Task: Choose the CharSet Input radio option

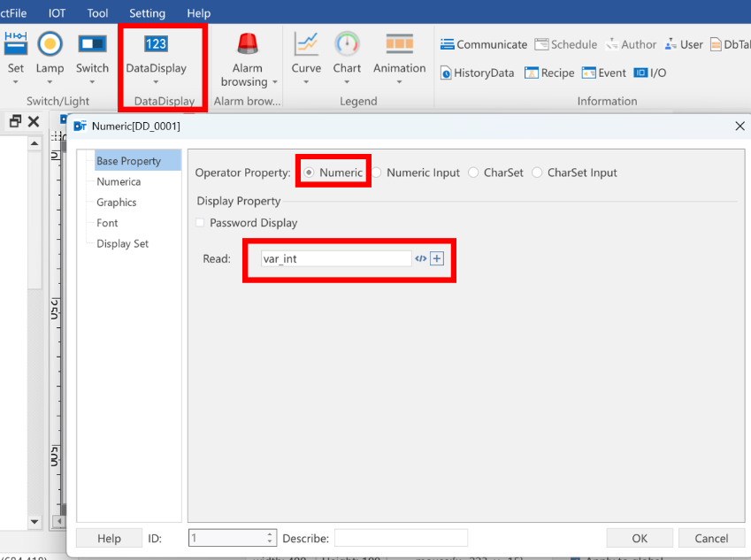Action: (537, 173)
